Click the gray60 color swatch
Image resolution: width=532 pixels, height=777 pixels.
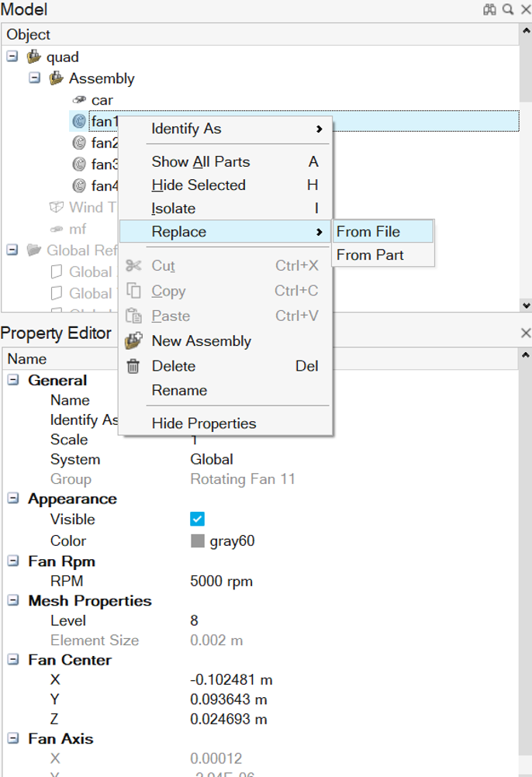click(198, 541)
